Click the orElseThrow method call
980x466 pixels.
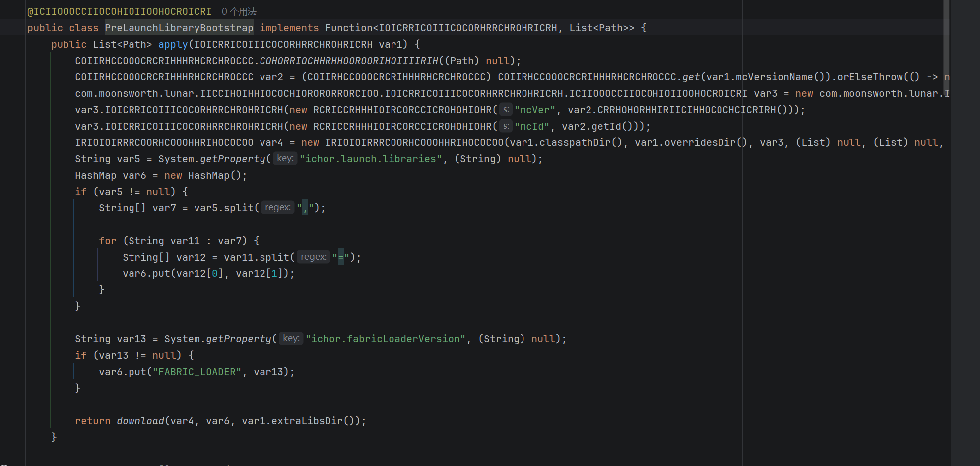869,77
